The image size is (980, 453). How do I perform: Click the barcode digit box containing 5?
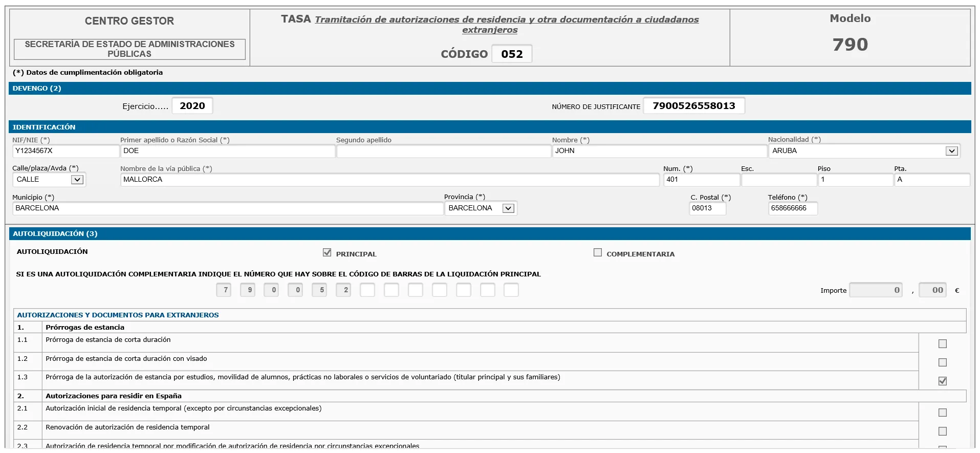[x=319, y=290]
